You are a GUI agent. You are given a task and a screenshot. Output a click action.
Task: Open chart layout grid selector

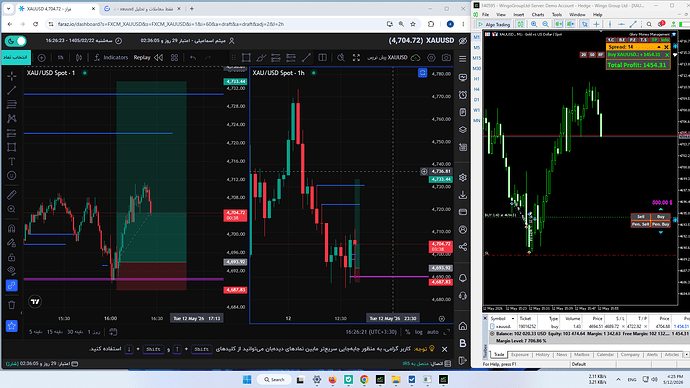coord(175,58)
